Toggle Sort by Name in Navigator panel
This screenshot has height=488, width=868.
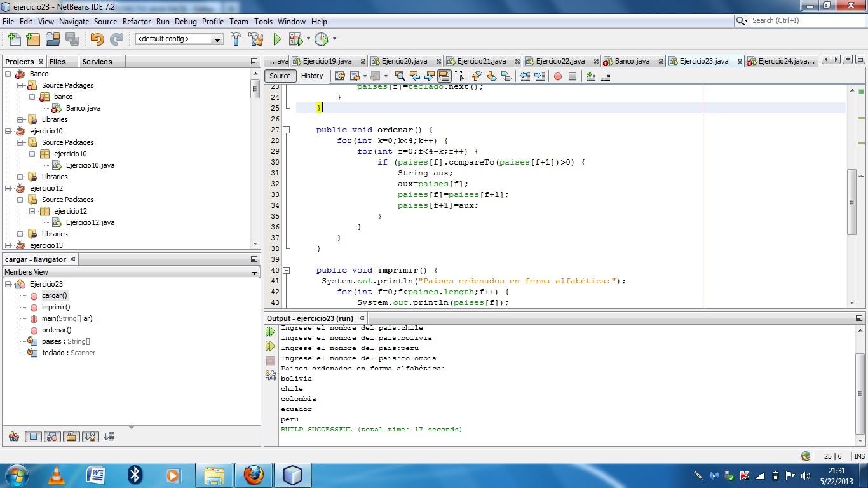pos(90,437)
